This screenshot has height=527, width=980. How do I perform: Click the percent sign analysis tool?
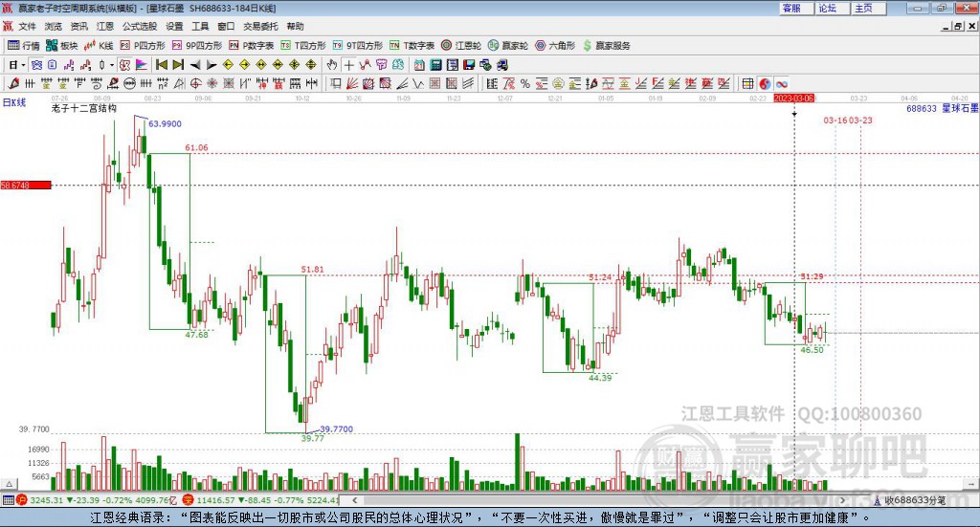point(525,83)
